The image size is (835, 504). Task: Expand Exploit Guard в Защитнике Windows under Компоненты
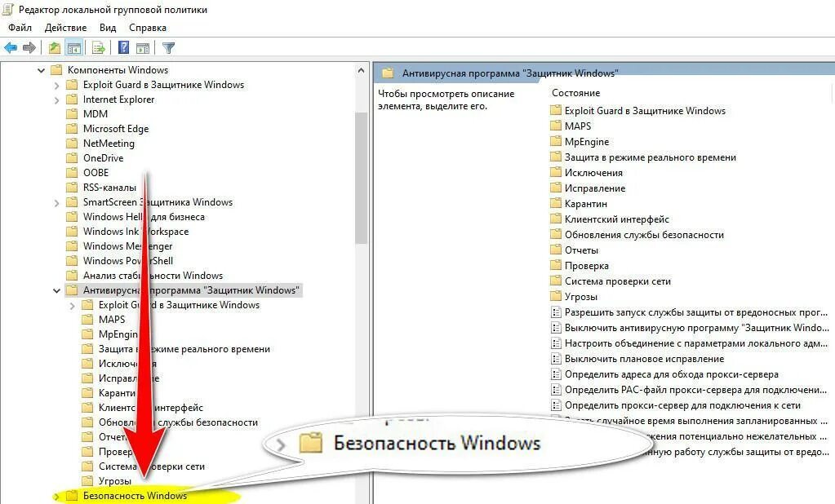(x=56, y=85)
